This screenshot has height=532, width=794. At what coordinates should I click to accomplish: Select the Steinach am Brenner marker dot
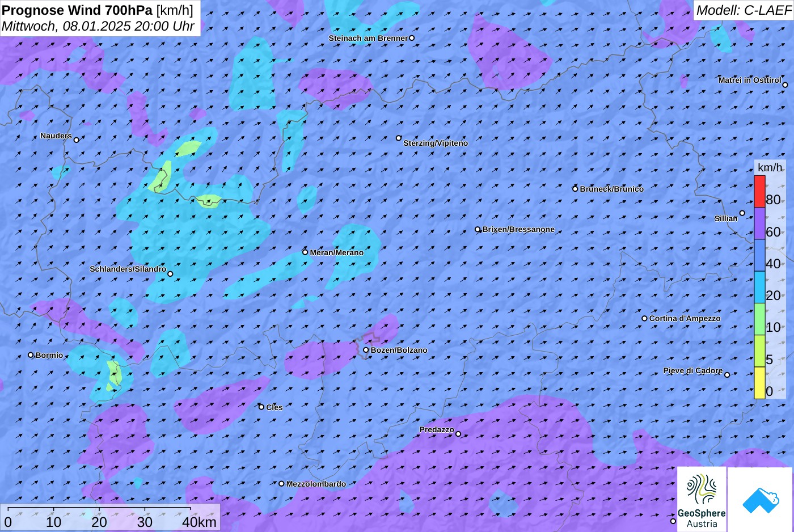point(412,38)
